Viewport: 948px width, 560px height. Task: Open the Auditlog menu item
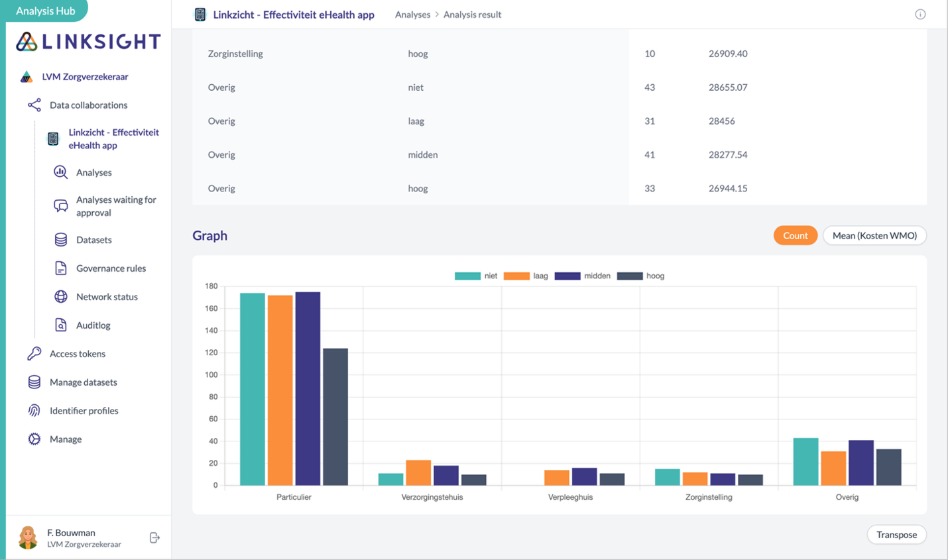93,325
